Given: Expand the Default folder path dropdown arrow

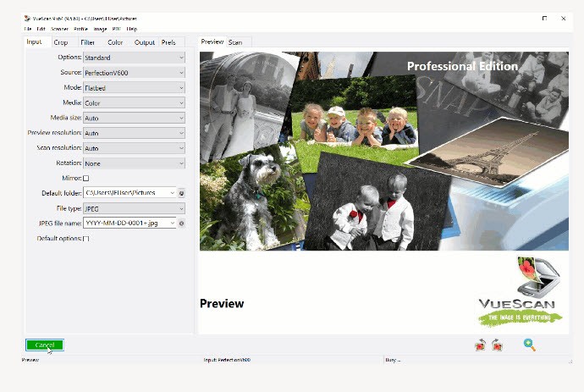Looking at the screenshot, I should click(172, 193).
